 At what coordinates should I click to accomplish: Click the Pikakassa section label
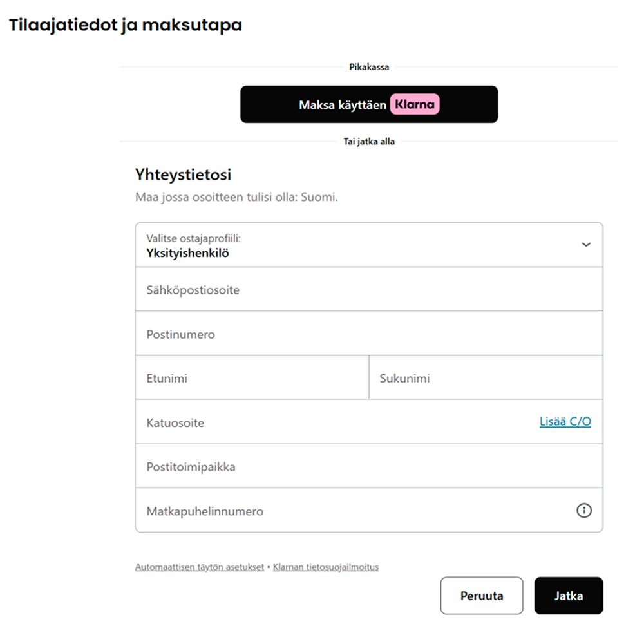pos(368,66)
